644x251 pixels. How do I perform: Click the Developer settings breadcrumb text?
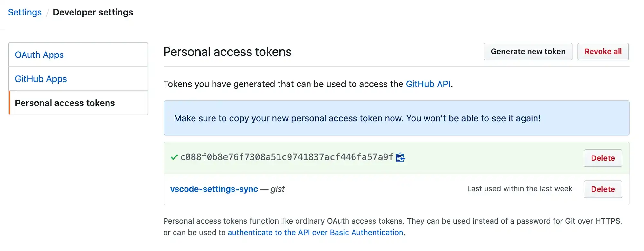(93, 12)
